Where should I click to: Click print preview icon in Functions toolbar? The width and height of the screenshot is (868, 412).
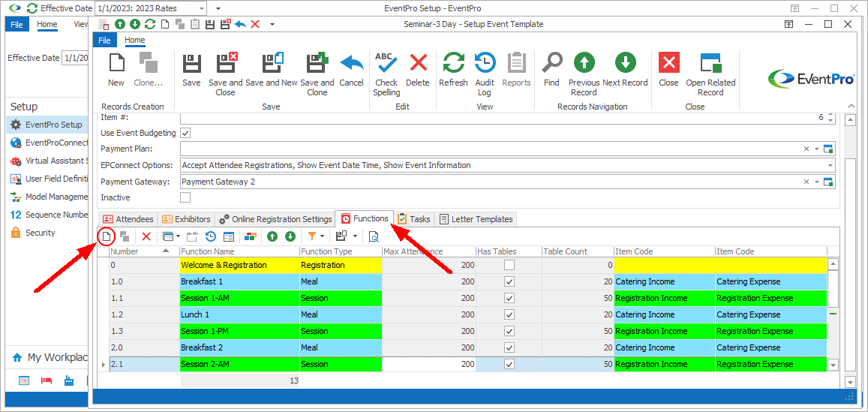pyautogui.click(x=374, y=236)
